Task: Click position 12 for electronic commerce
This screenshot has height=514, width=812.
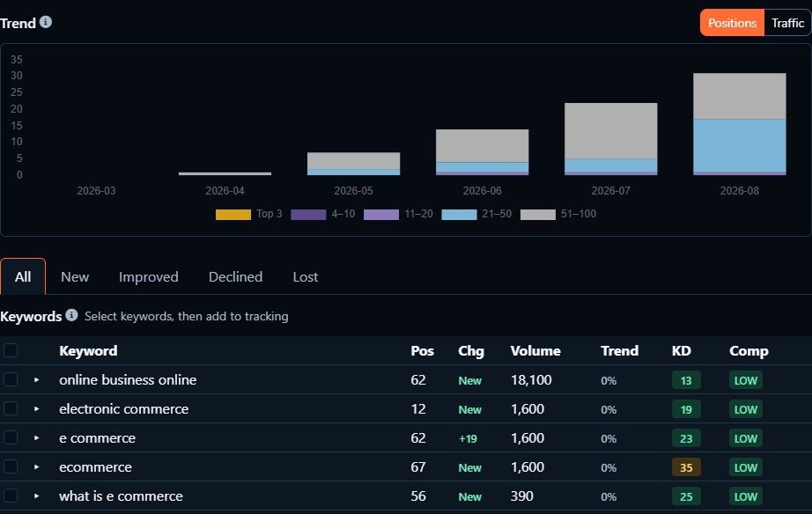Action: point(418,409)
